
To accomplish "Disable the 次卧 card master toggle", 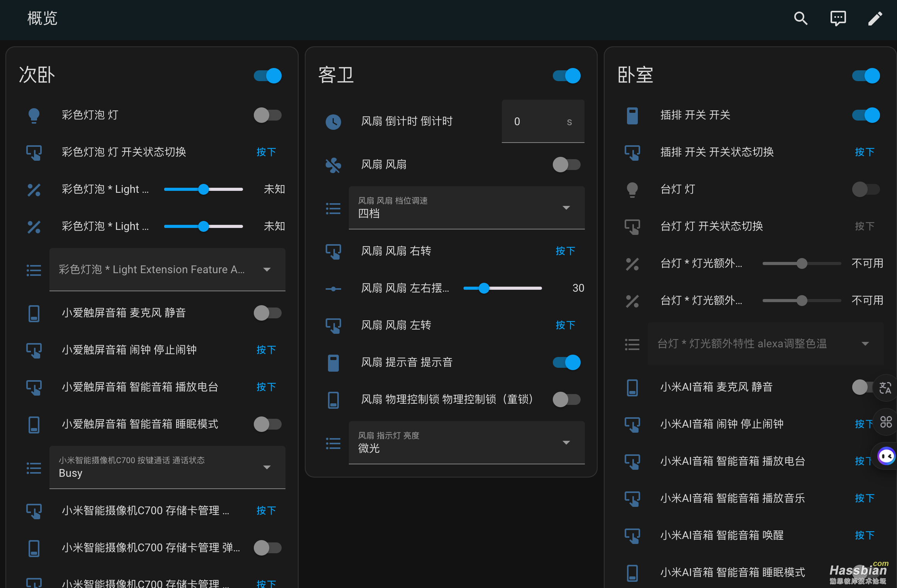I will tap(268, 76).
